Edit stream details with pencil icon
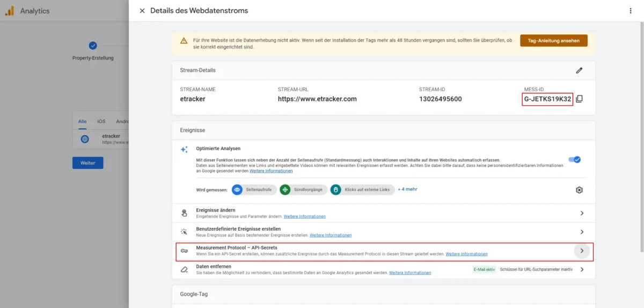The width and height of the screenshot is (644, 308). [x=579, y=70]
